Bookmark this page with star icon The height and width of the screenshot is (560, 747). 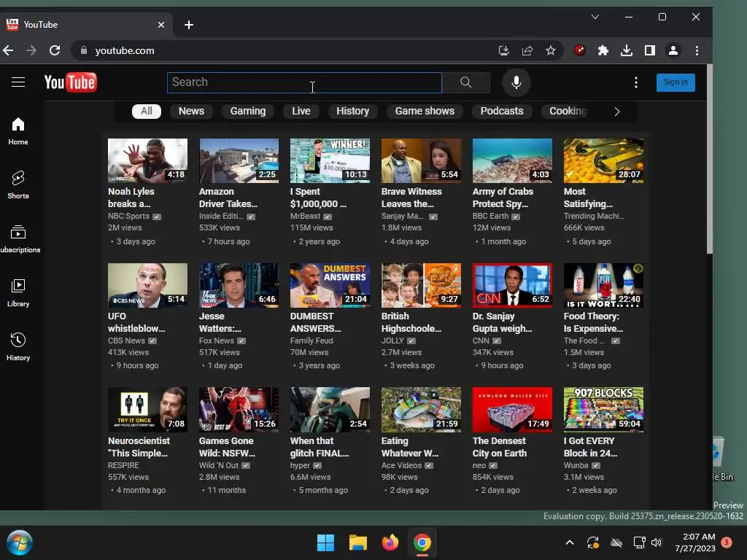(x=551, y=50)
